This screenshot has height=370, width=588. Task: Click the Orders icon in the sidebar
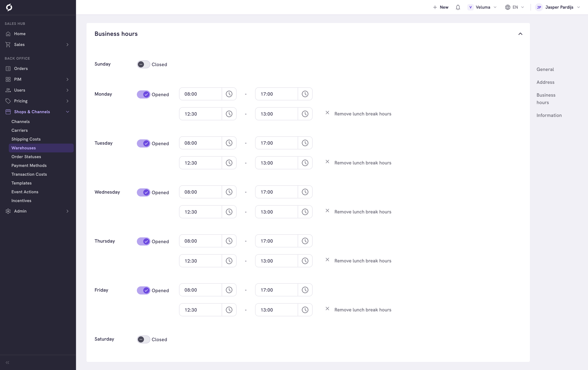8,69
